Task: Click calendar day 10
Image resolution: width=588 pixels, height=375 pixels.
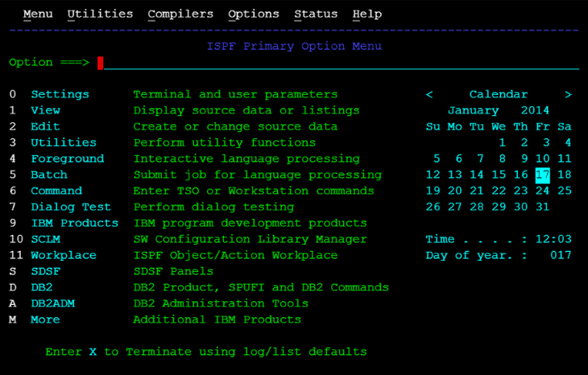Action: (x=543, y=159)
